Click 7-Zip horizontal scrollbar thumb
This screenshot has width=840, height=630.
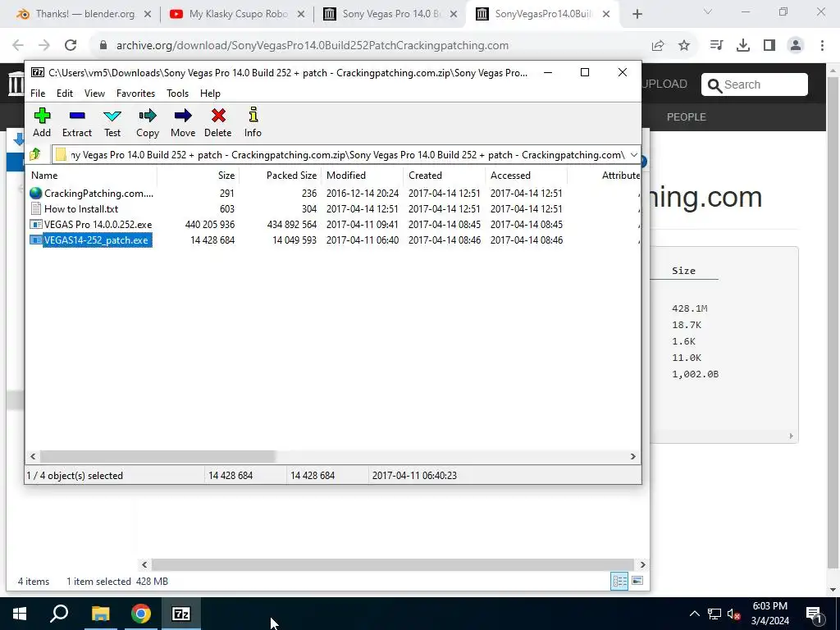pos(157,456)
